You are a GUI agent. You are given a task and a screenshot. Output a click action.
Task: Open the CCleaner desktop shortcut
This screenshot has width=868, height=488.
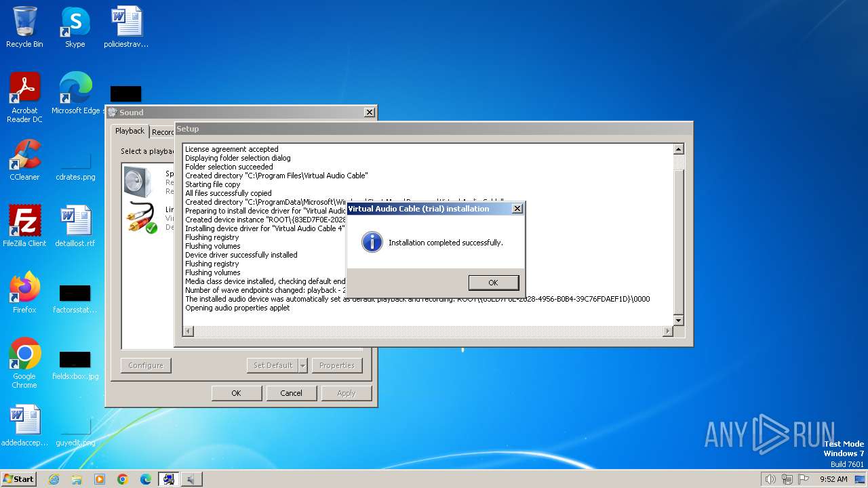(24, 160)
